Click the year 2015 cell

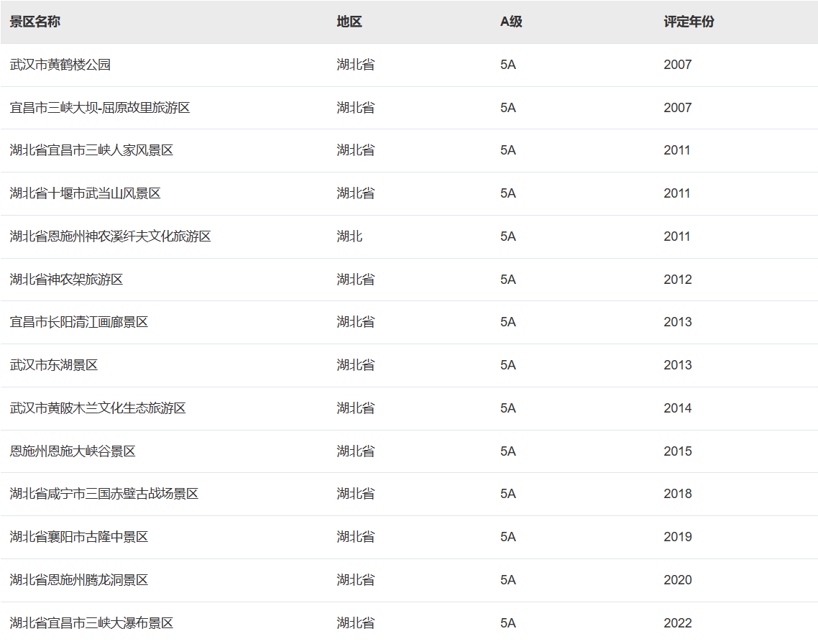(x=678, y=451)
